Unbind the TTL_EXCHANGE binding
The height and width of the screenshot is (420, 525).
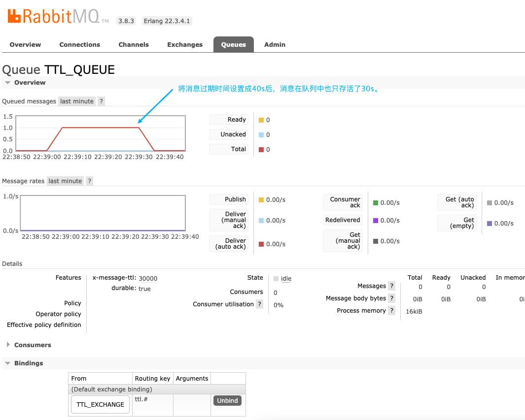pos(227,401)
